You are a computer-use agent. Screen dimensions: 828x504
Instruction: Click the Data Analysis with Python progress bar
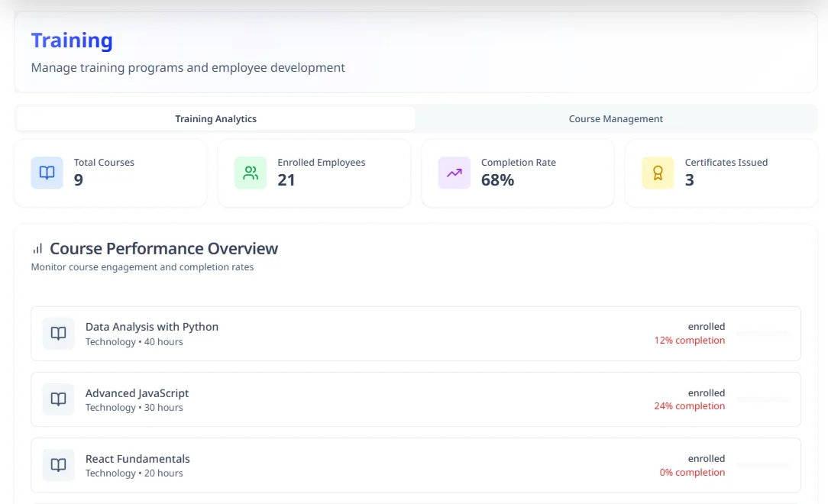pos(762,334)
